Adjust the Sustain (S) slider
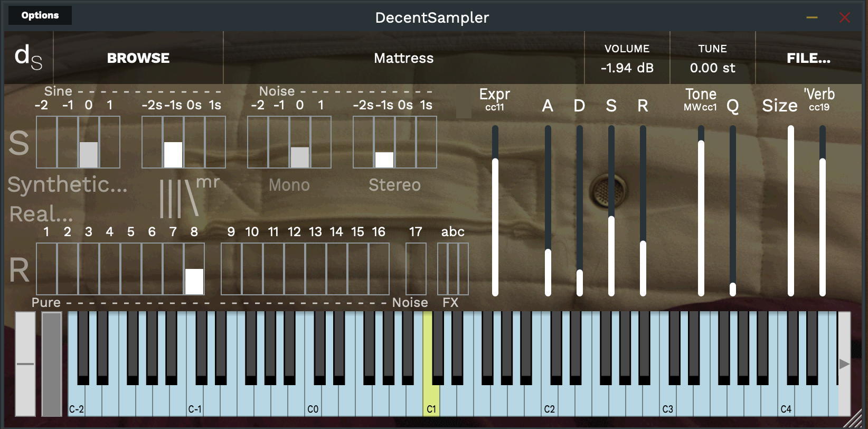The width and height of the screenshot is (868, 429). point(611,210)
